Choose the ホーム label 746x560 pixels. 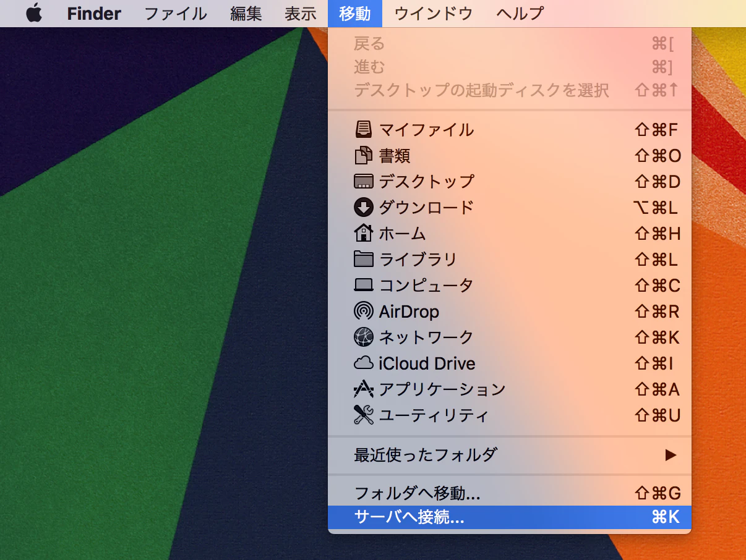pyautogui.click(x=403, y=233)
